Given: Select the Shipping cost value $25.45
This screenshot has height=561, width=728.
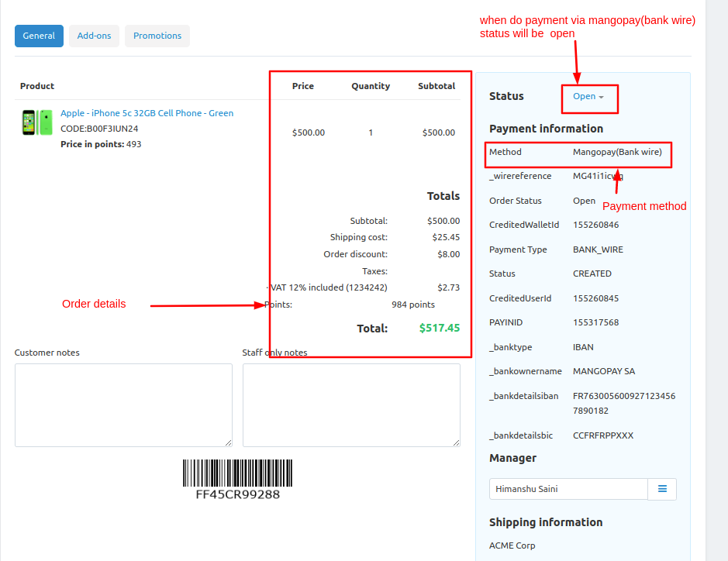Looking at the screenshot, I should click(446, 237).
